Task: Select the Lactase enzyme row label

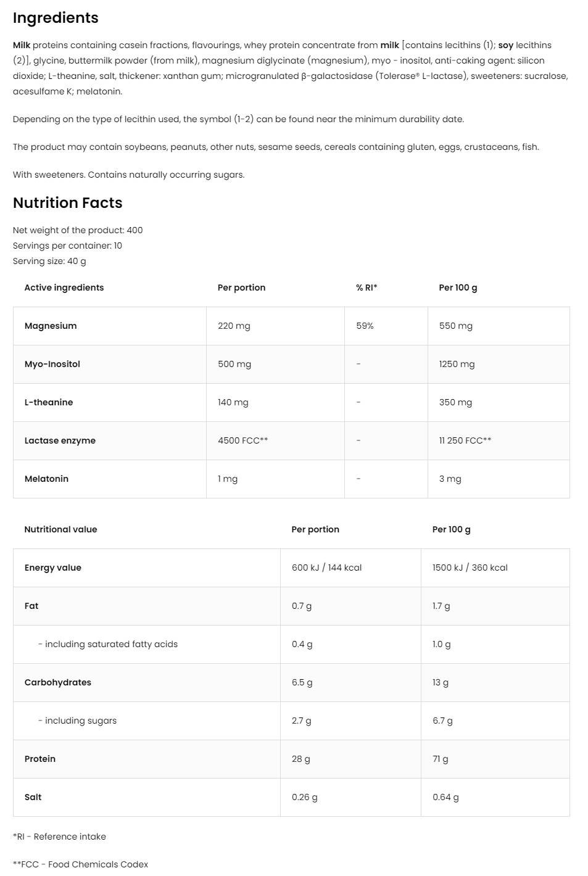Action: 60,440
